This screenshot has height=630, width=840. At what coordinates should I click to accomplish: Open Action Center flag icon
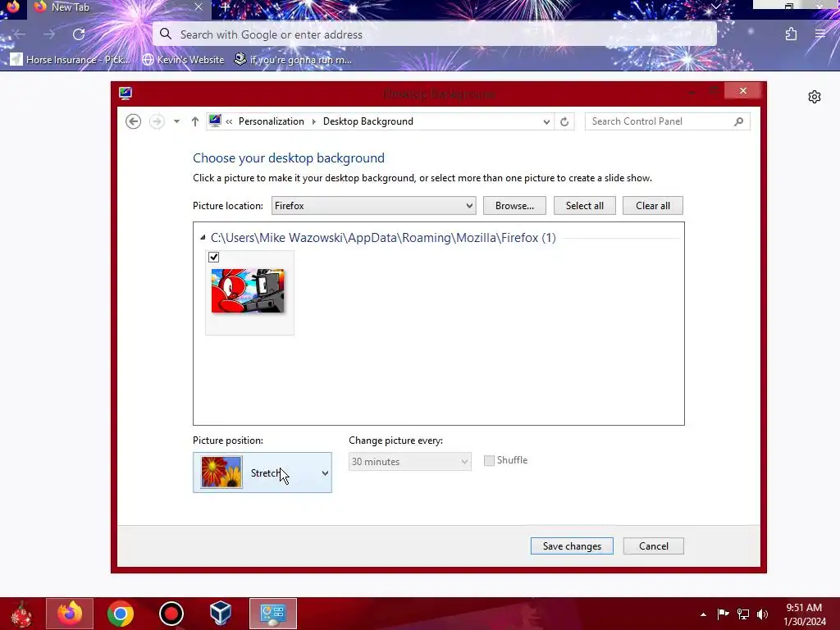723,614
